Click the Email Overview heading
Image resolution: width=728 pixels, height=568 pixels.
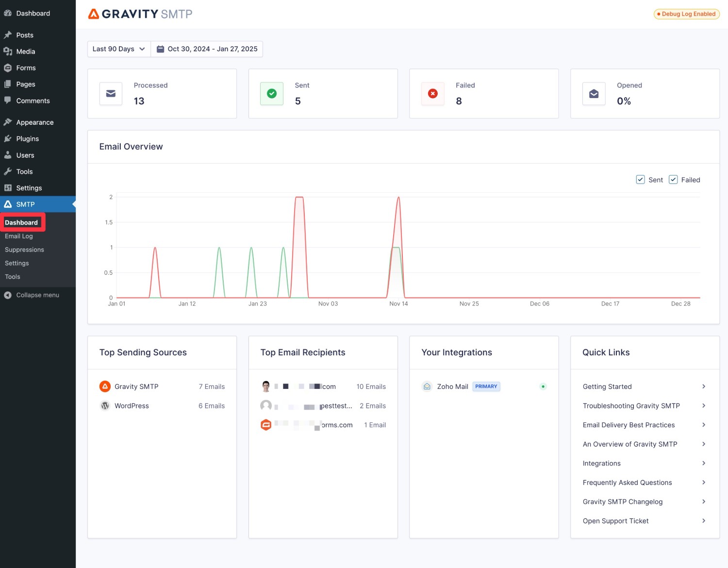[131, 147]
